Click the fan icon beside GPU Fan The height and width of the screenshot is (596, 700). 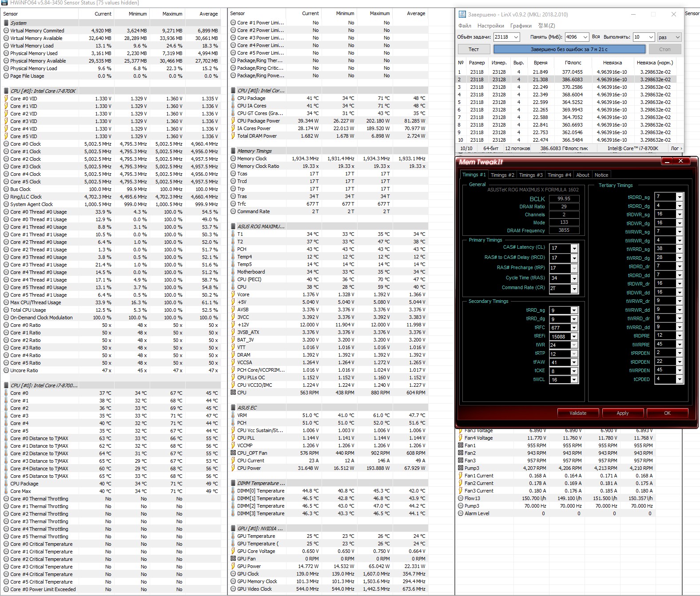pyautogui.click(x=233, y=559)
